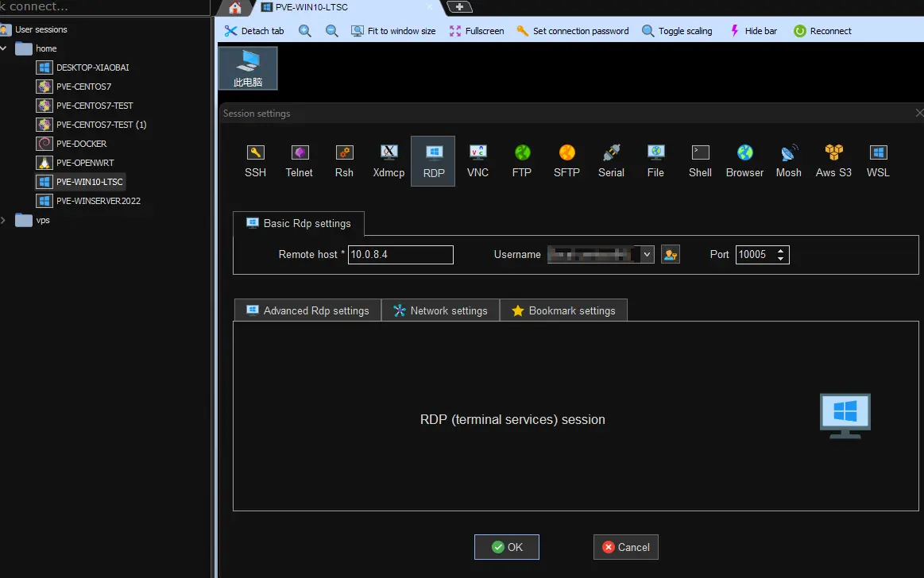Cancel the session settings dialog
Image resolution: width=924 pixels, height=578 pixels.
pyautogui.click(x=625, y=547)
